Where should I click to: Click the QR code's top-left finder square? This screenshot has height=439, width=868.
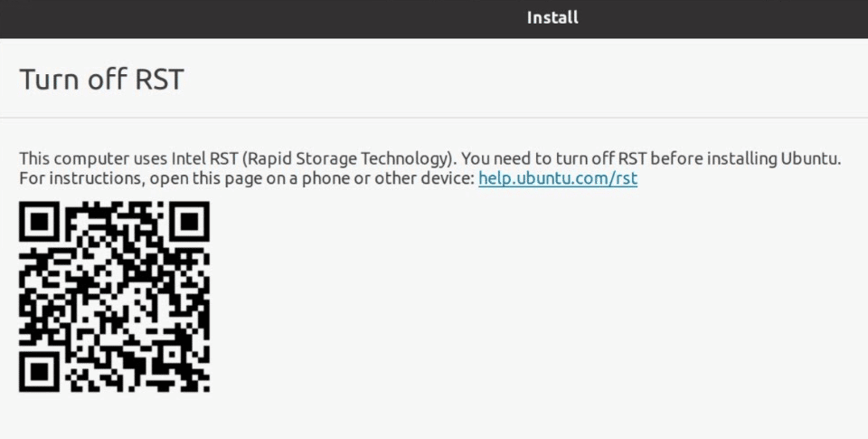(40, 222)
